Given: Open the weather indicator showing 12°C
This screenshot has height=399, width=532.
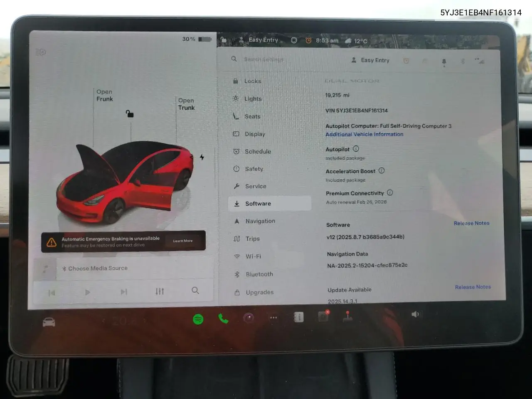Looking at the screenshot, I should pos(356,41).
